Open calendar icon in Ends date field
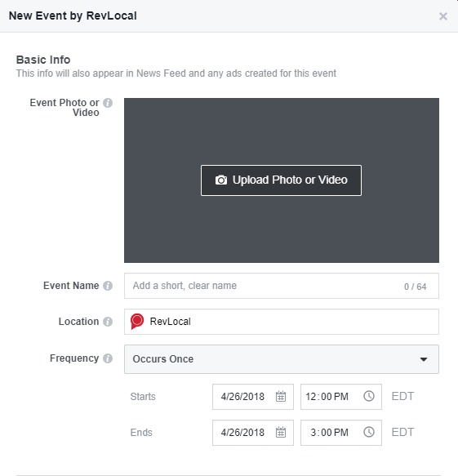 281,432
